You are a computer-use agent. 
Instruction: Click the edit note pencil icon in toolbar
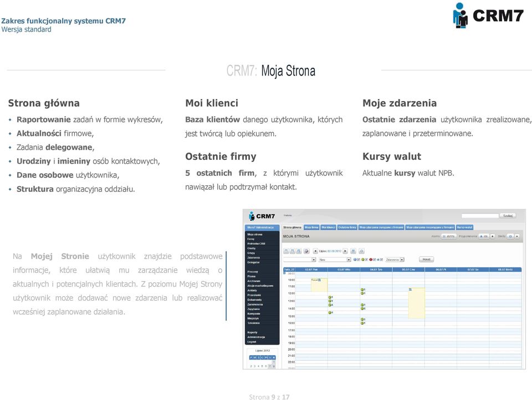click(x=306, y=251)
